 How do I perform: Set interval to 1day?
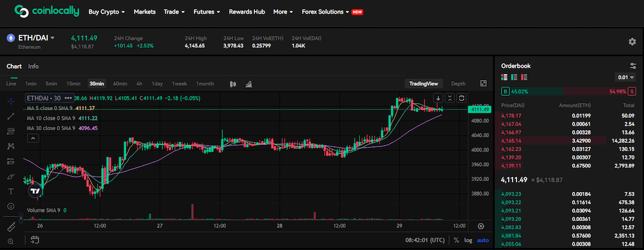pyautogui.click(x=157, y=84)
